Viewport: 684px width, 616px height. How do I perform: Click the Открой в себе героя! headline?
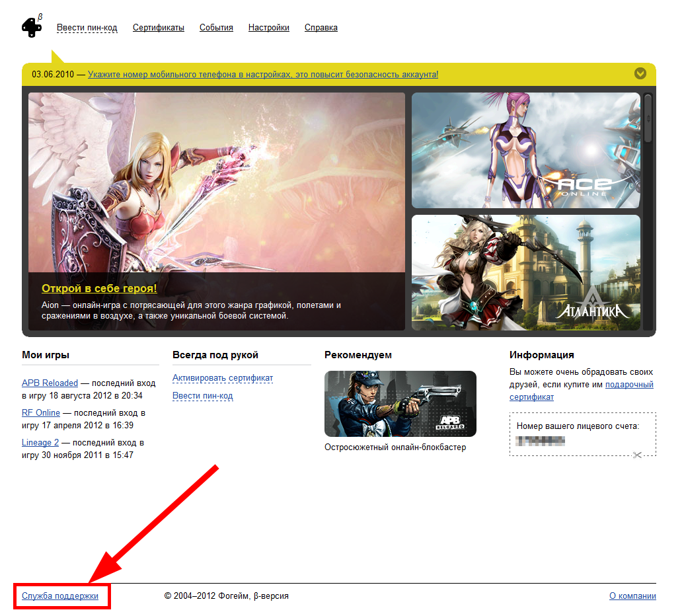coord(99,289)
